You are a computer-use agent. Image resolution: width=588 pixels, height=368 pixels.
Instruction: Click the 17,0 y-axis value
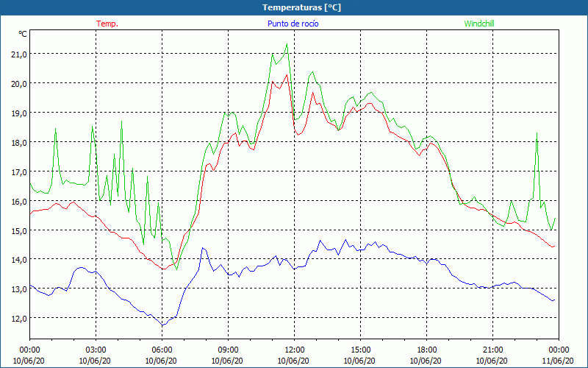(x=19, y=172)
